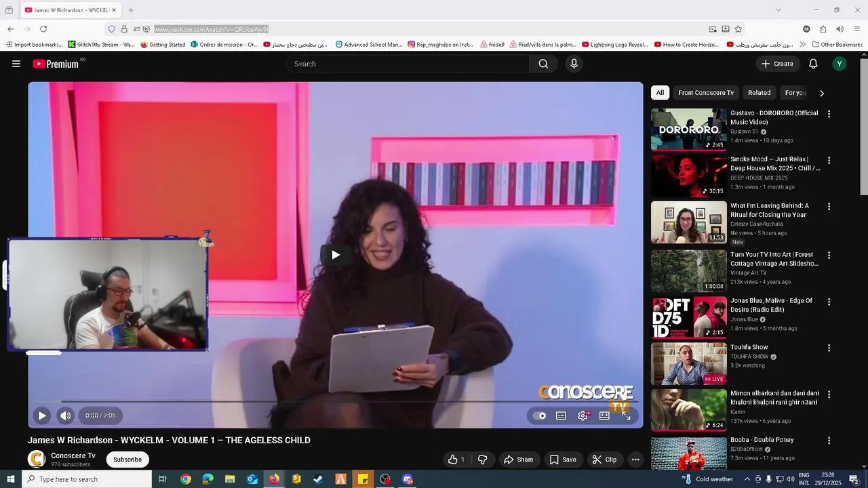This screenshot has width=868, height=488.
Task: Open Touhfa Show live thumbnail
Action: 689,364
